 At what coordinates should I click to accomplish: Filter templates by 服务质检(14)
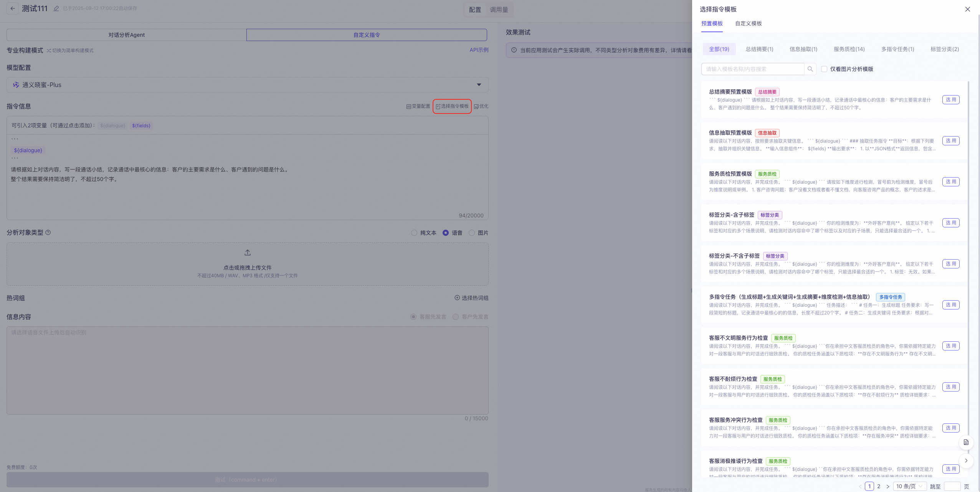click(x=849, y=49)
